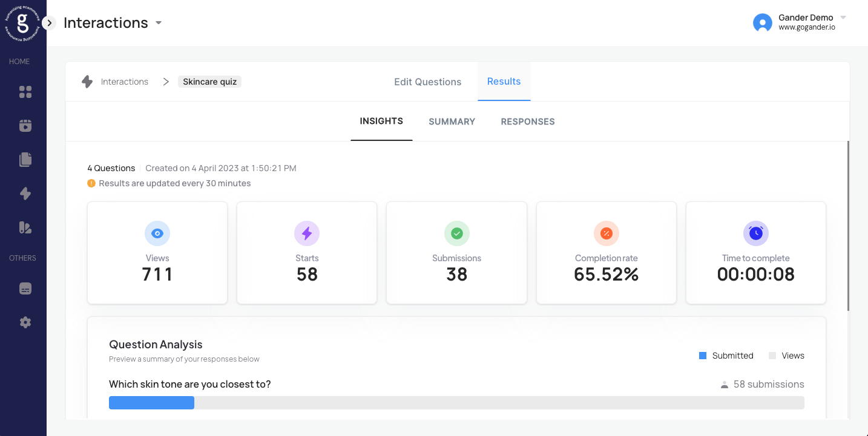Viewport: 868px width, 436px height.
Task: Click the 00:00:08 time value
Action: [x=756, y=275]
